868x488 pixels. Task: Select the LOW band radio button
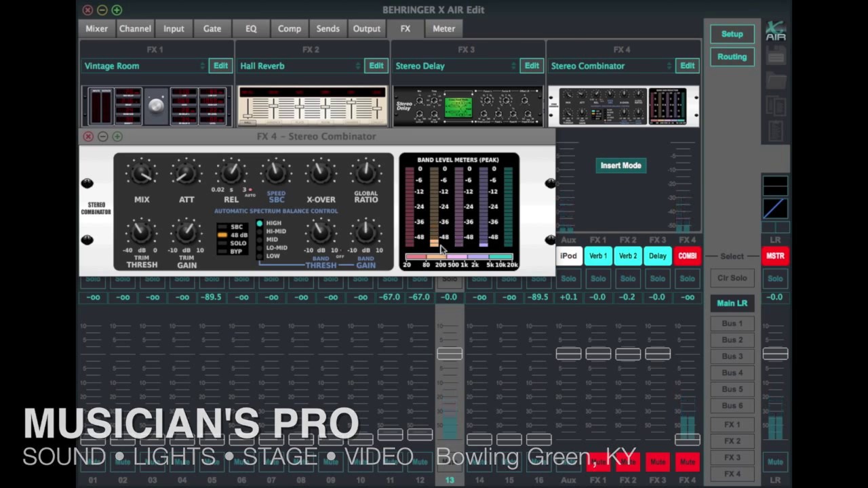pyautogui.click(x=259, y=256)
